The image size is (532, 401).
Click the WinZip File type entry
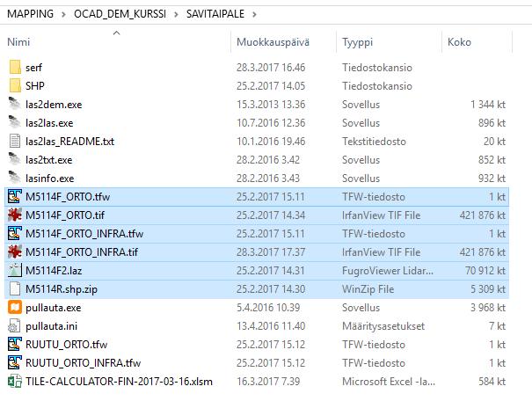(x=368, y=289)
